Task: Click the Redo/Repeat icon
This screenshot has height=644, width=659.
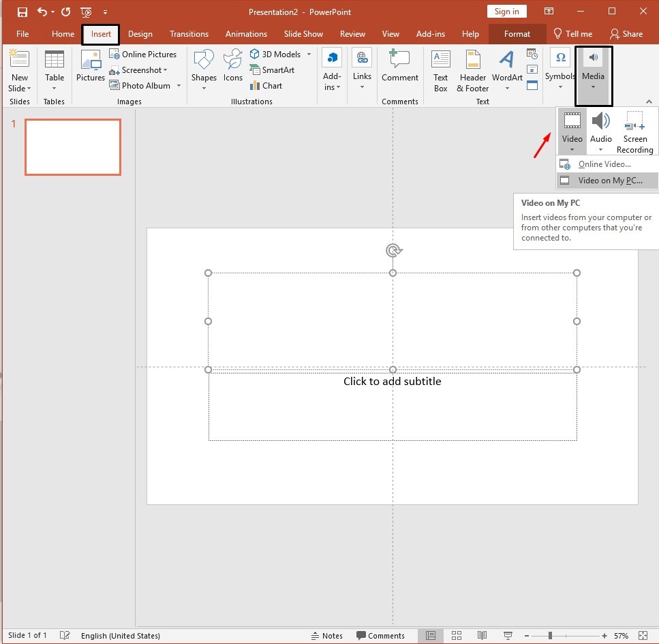Action: click(x=65, y=12)
